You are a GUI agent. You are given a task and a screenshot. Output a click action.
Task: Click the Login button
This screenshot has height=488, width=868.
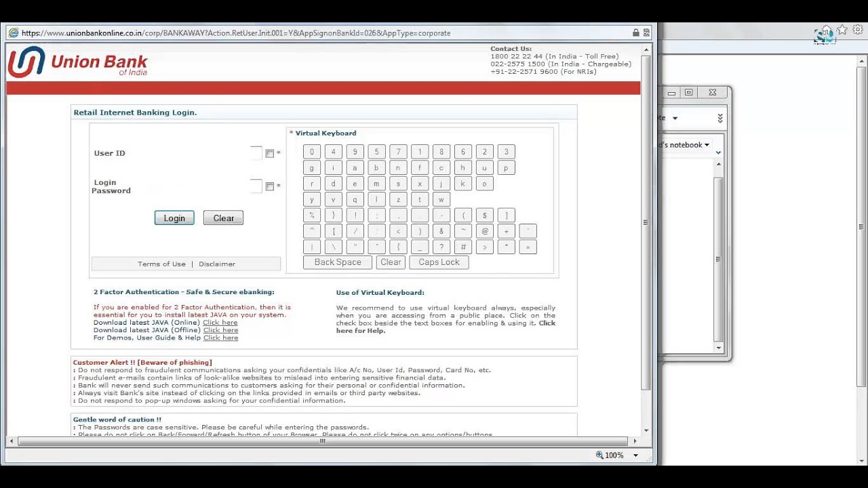(174, 218)
